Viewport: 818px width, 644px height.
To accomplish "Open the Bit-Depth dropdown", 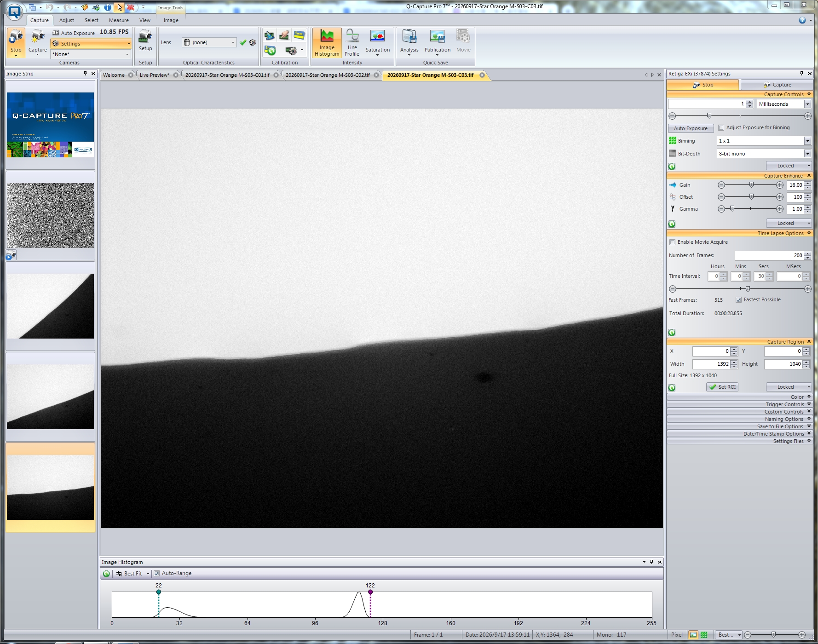I will (807, 154).
